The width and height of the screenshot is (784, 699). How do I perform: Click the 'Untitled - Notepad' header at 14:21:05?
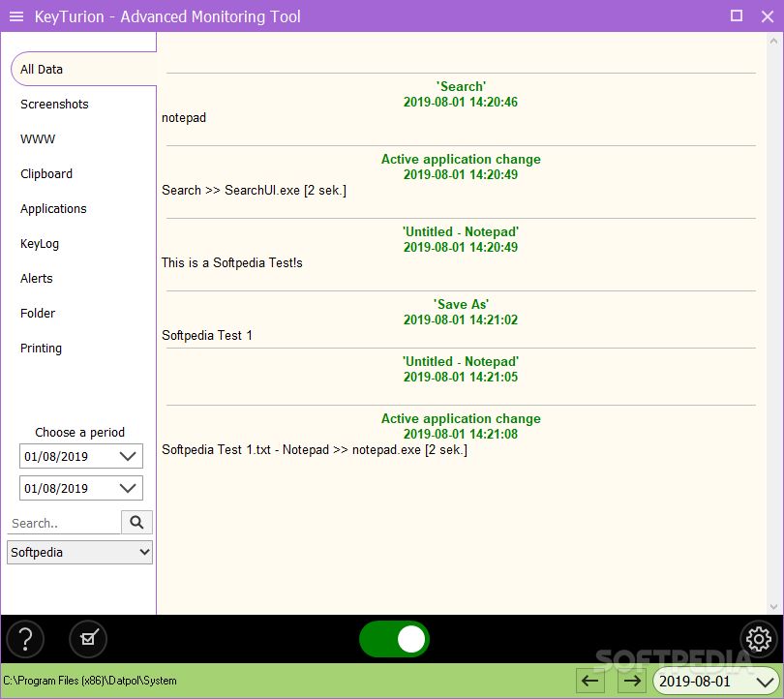tap(461, 361)
